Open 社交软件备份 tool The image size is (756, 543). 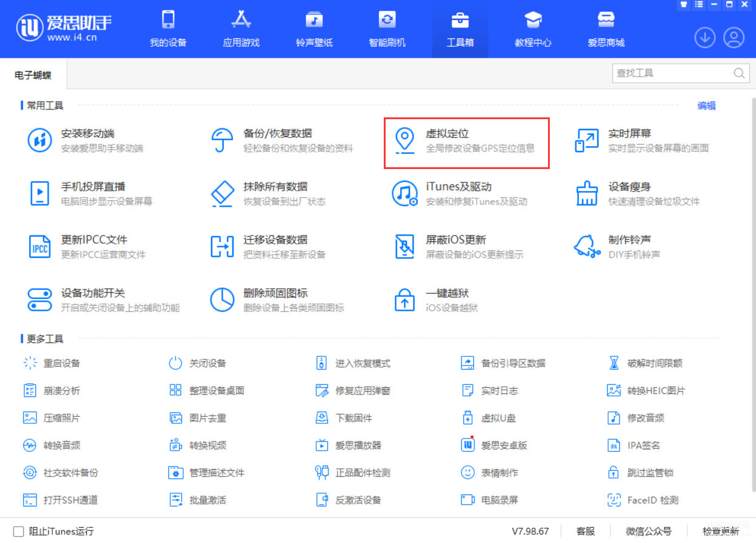tap(61, 472)
